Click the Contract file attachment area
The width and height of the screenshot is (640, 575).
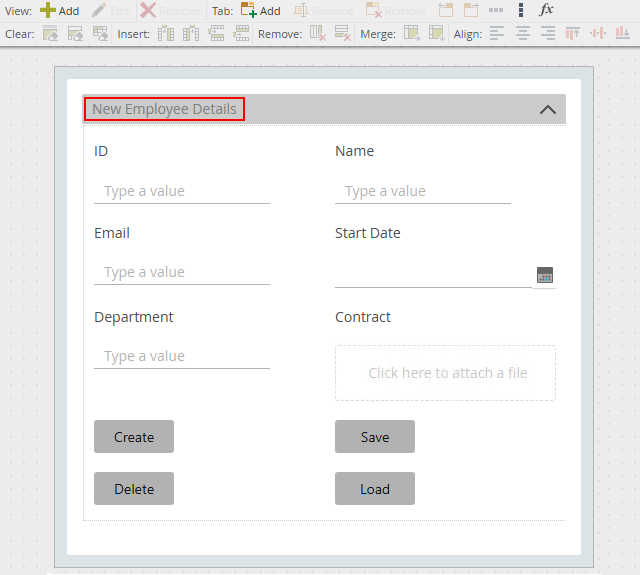tap(445, 373)
